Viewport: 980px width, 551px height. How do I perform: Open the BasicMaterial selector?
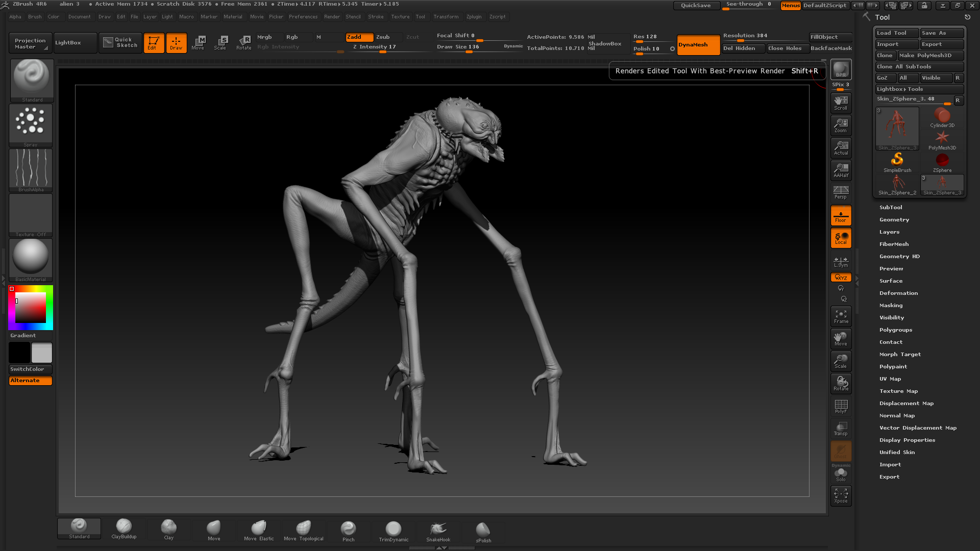pyautogui.click(x=31, y=260)
